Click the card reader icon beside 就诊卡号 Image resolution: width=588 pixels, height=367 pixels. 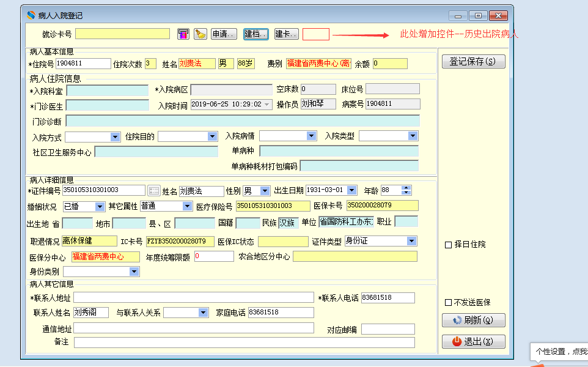click(183, 34)
